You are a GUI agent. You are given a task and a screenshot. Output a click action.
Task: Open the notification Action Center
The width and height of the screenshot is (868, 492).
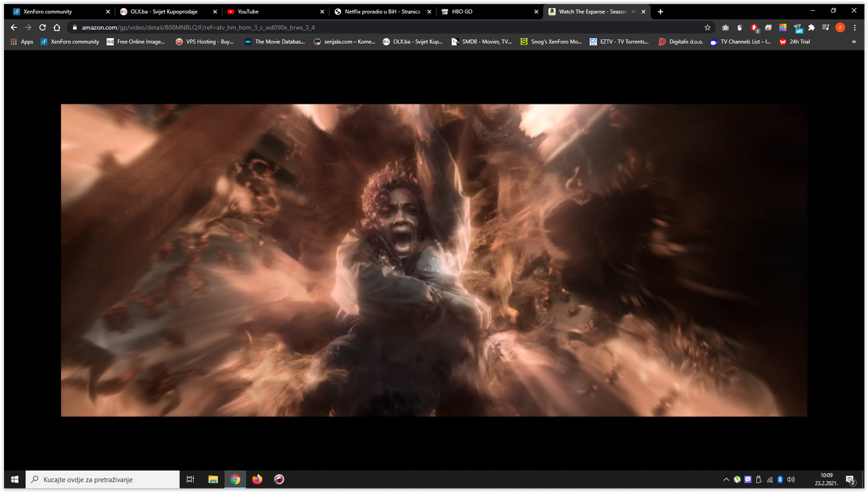tap(850, 480)
